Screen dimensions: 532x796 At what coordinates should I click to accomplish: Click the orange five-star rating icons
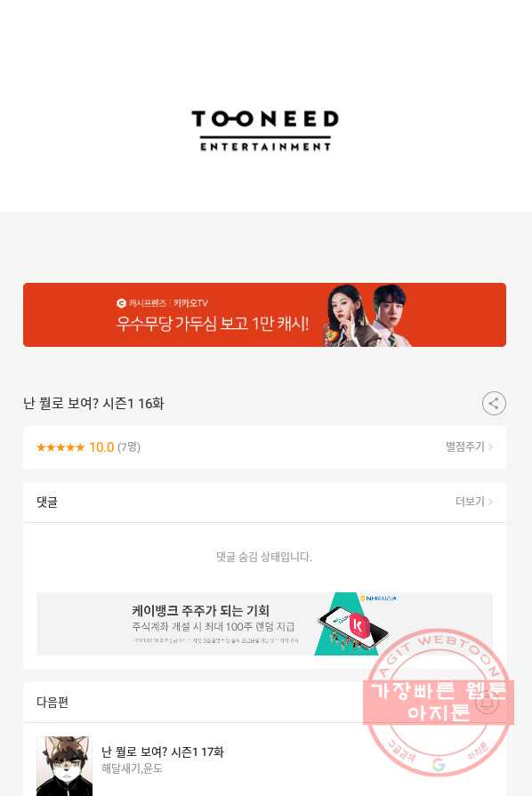60,447
